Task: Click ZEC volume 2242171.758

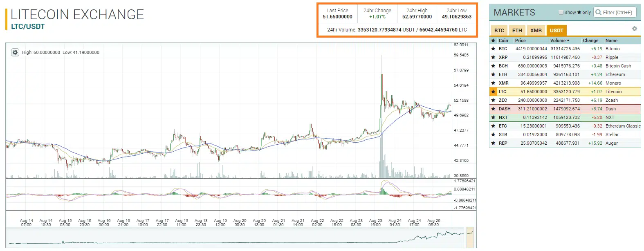Action: [566, 100]
